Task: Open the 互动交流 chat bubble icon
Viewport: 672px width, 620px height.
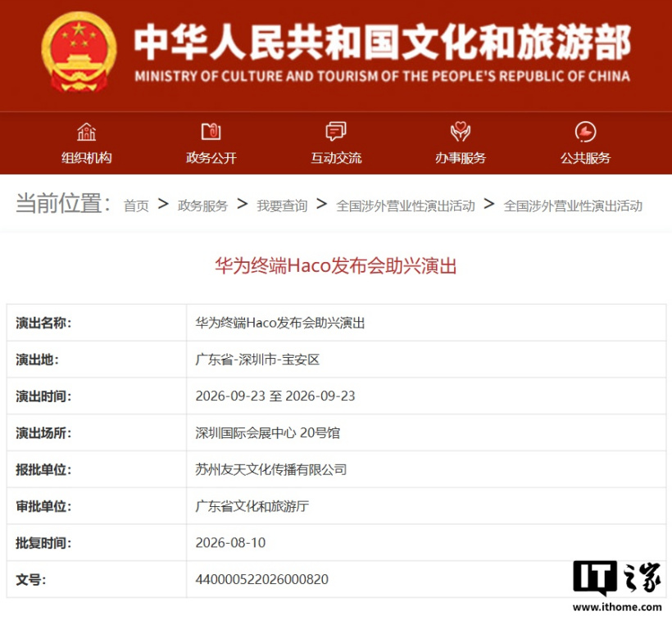Action: tap(336, 131)
